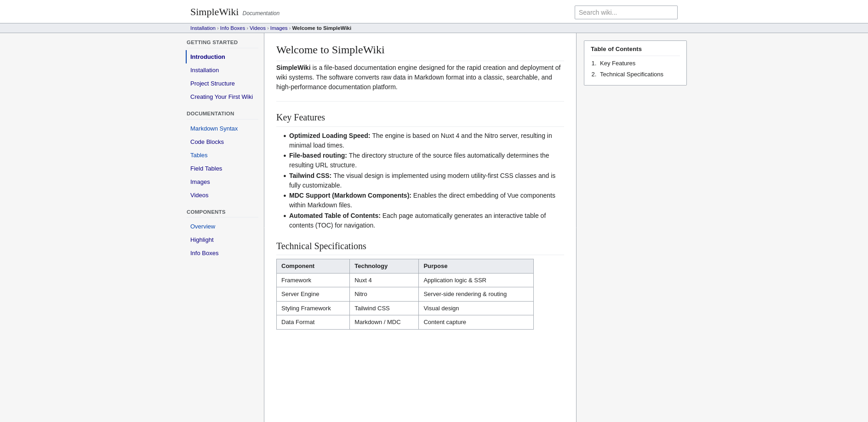Click the Welcome to SimpleWiki page heading
This screenshot has width=868, height=422.
click(x=330, y=50)
